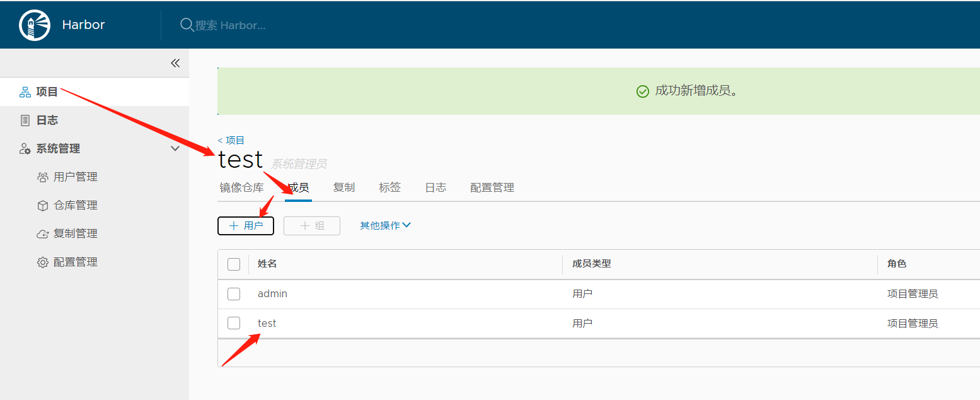Click 项目管理员 role in admin row
The height and width of the screenshot is (400, 980).
tap(913, 294)
